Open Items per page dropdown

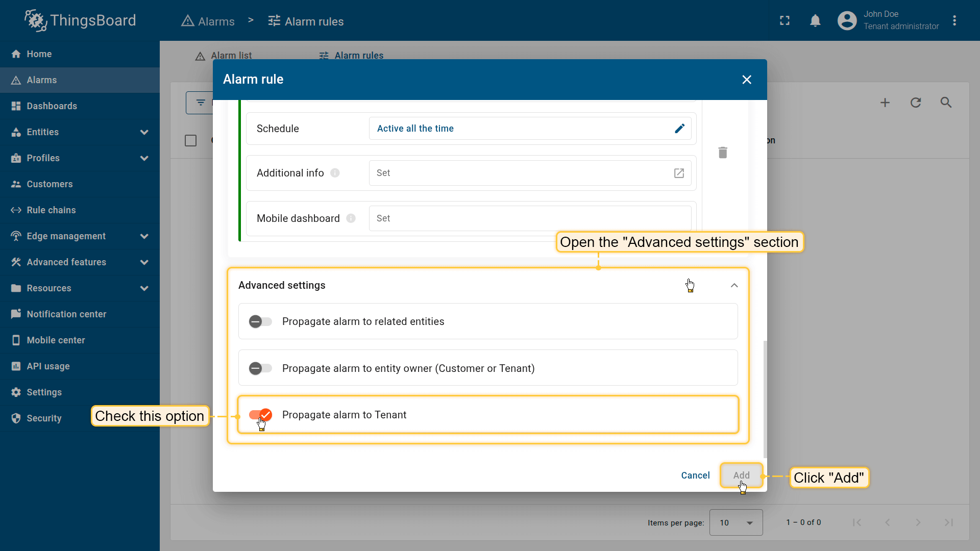[x=736, y=522]
